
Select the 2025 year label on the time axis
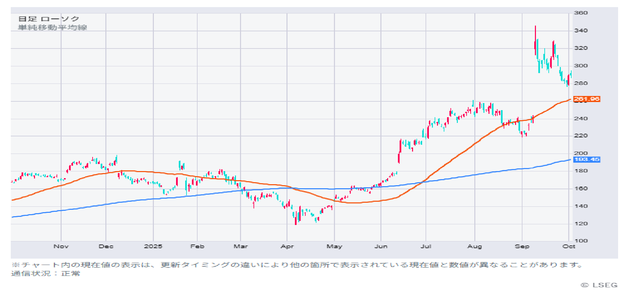[x=153, y=246]
